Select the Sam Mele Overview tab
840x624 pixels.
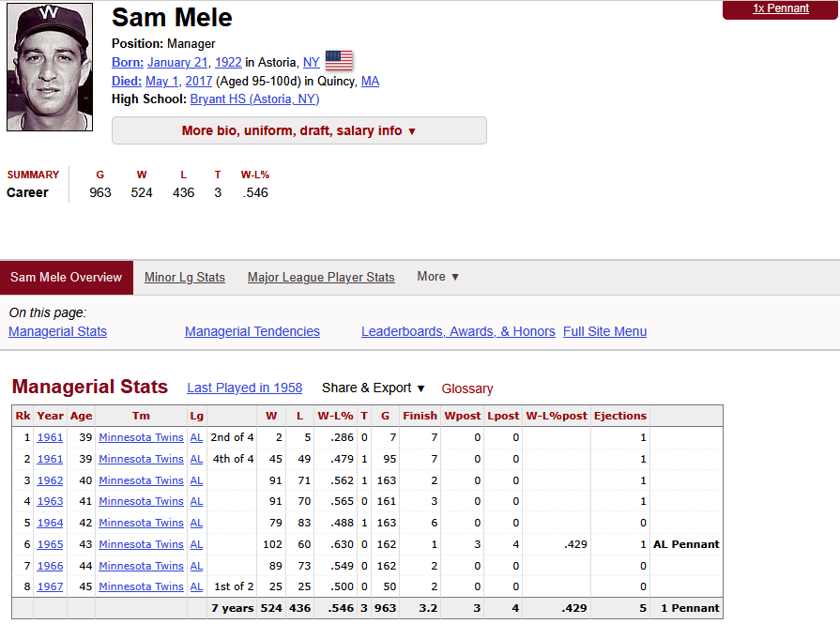67,277
